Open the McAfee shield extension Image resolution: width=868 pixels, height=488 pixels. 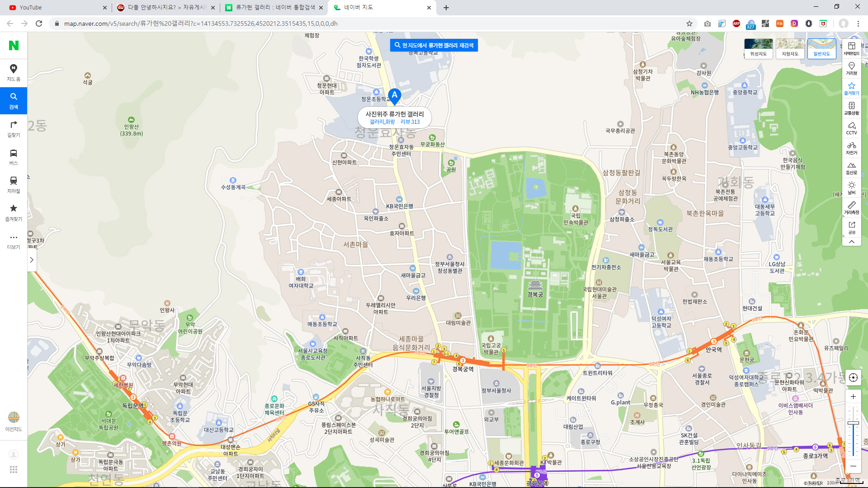pyautogui.click(x=823, y=23)
